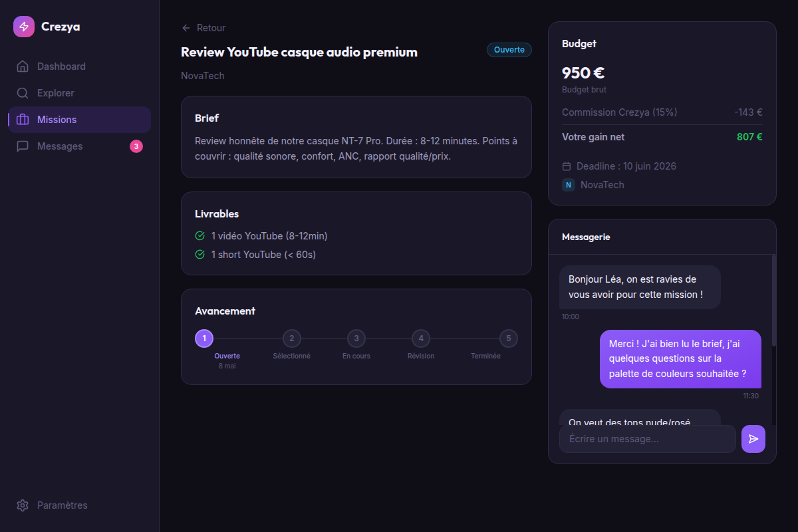Open the Explorer menu item

pyautogui.click(x=80, y=93)
